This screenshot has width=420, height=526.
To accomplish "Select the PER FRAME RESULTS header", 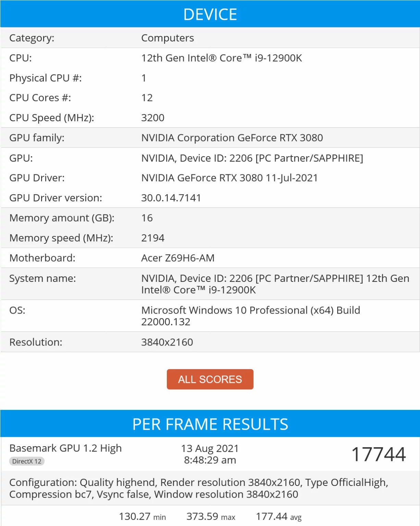I will [210, 424].
